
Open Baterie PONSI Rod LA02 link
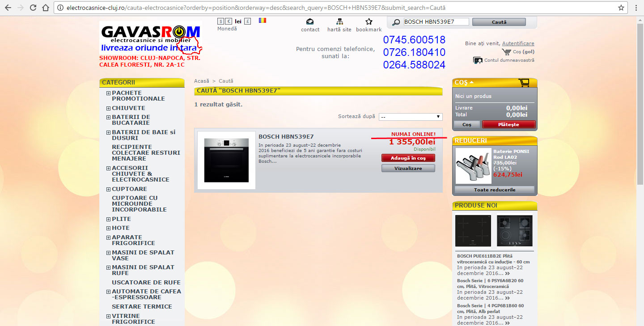click(x=511, y=154)
